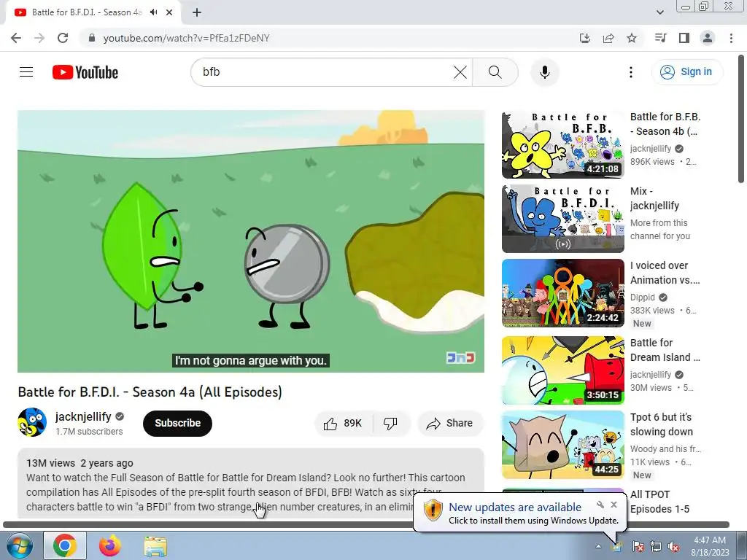Open Windows Explorer from the taskbar
This screenshot has height=560, width=747.
(x=155, y=545)
